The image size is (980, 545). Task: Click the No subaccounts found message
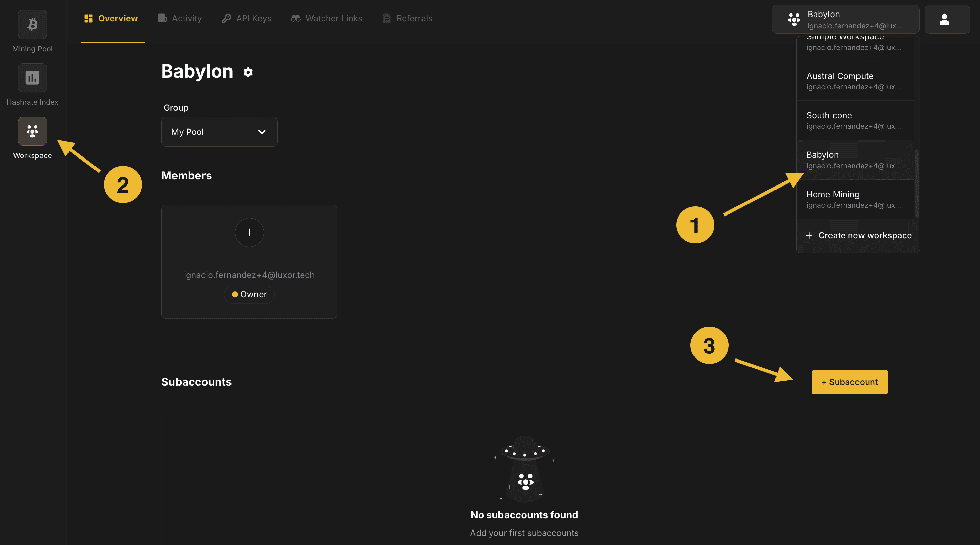coord(524,515)
